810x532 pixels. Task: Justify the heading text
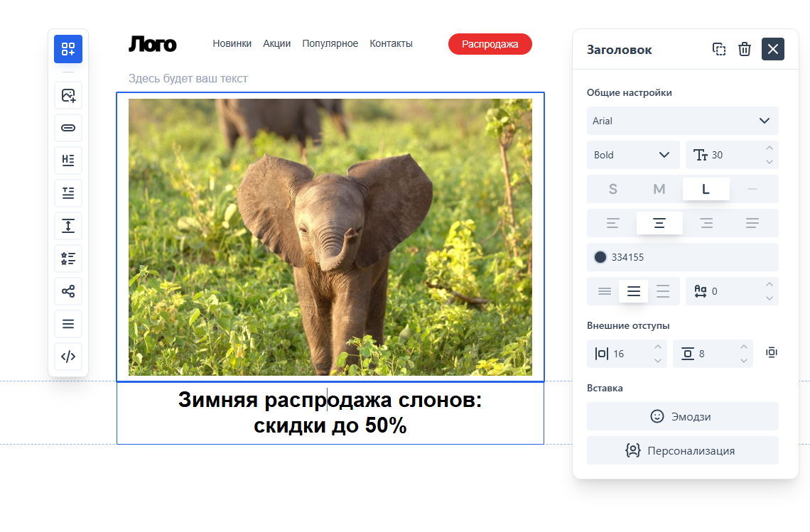pyautogui.click(x=752, y=223)
